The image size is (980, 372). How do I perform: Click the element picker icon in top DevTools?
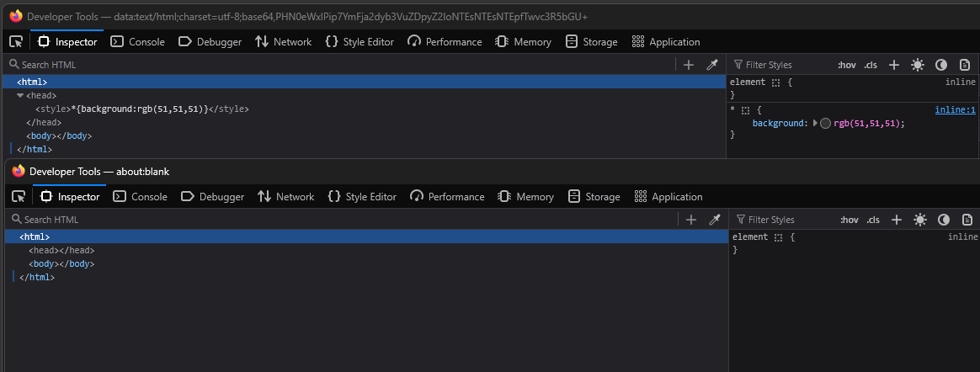click(x=15, y=41)
